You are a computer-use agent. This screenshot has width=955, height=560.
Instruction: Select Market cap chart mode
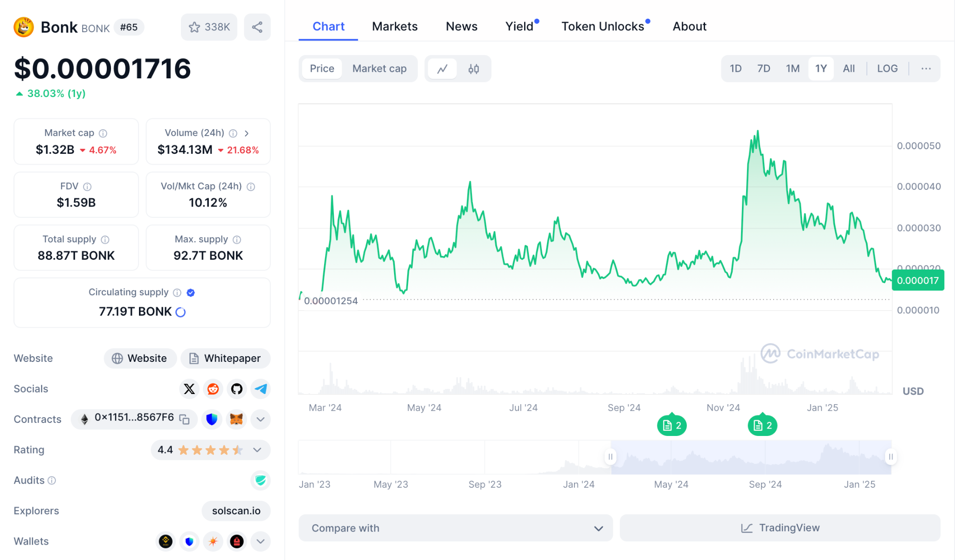click(x=380, y=69)
